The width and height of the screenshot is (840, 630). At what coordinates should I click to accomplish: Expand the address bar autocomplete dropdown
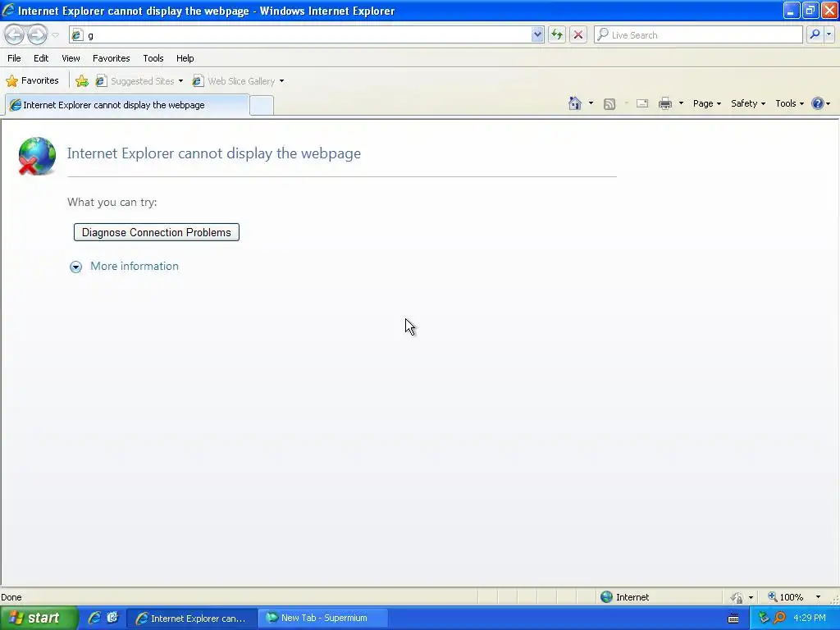[x=537, y=34]
